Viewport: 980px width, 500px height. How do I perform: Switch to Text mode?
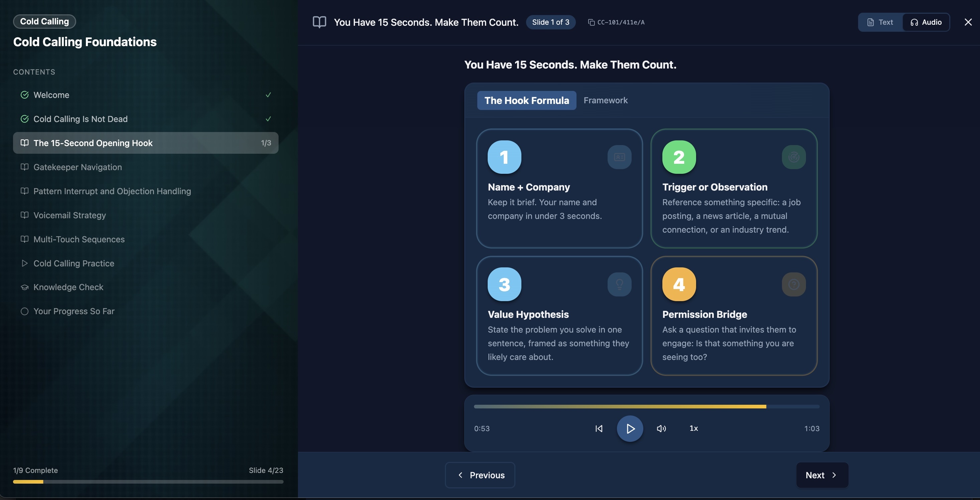[880, 22]
